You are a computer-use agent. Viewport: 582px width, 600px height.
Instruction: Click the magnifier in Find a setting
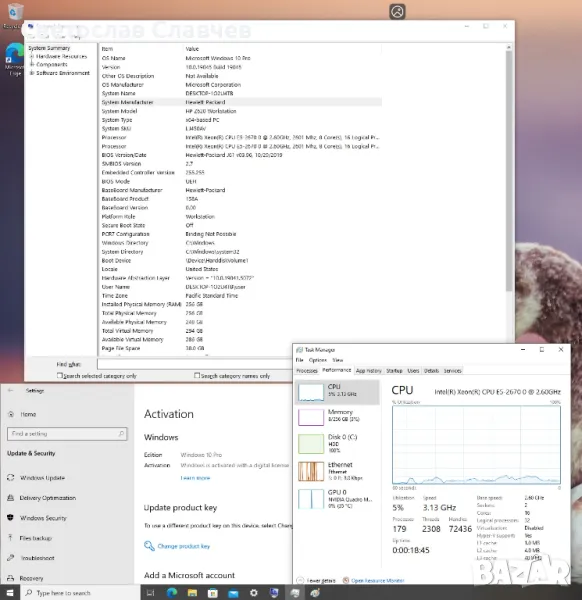(121, 434)
